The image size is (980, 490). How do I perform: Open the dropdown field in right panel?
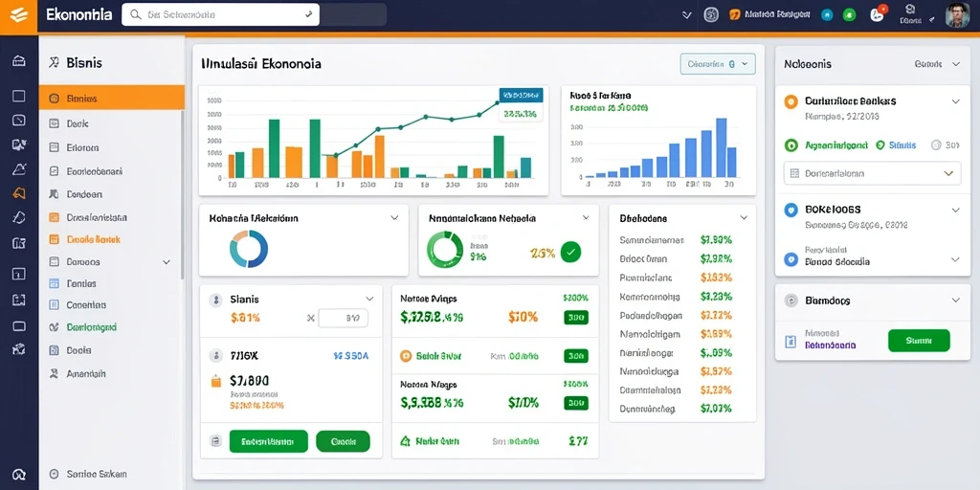pyautogui.click(x=872, y=173)
